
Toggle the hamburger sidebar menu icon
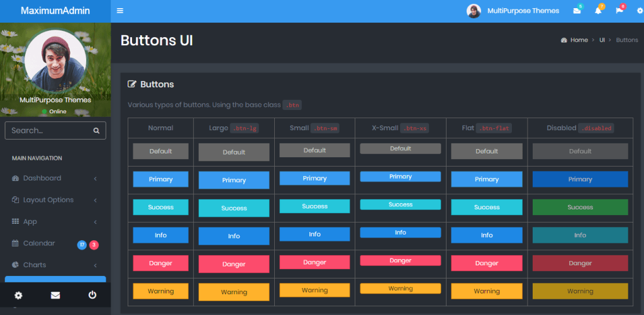(x=120, y=11)
